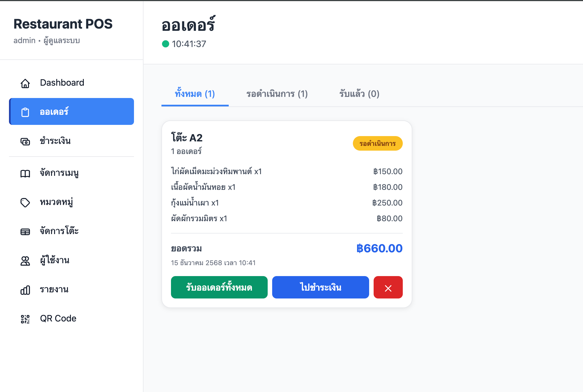The image size is (583, 392).
Task: Open the ชำระเงิน payment icon
Action: (x=25, y=141)
